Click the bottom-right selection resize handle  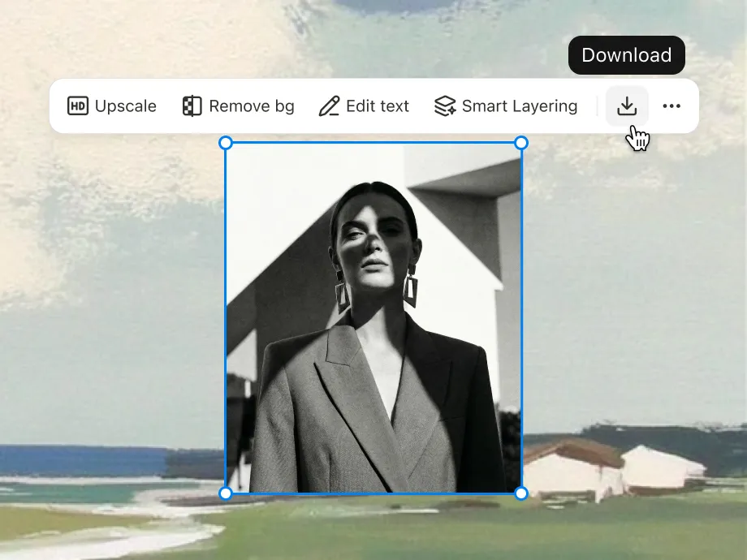click(521, 493)
